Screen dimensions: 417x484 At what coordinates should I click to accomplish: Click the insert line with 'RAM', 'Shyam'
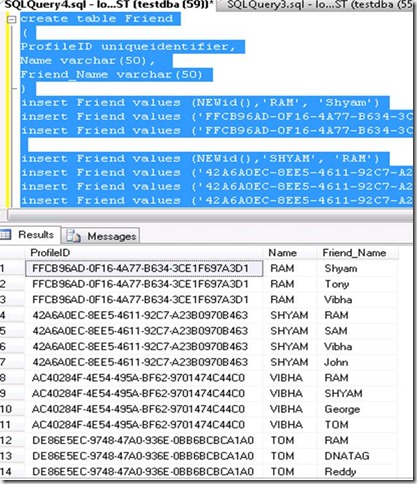coord(200,102)
